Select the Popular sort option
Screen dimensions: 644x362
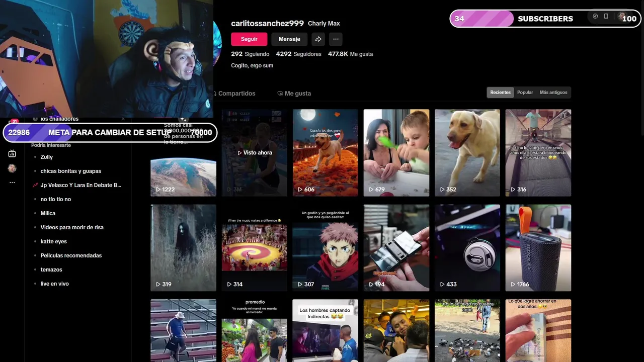coord(525,93)
